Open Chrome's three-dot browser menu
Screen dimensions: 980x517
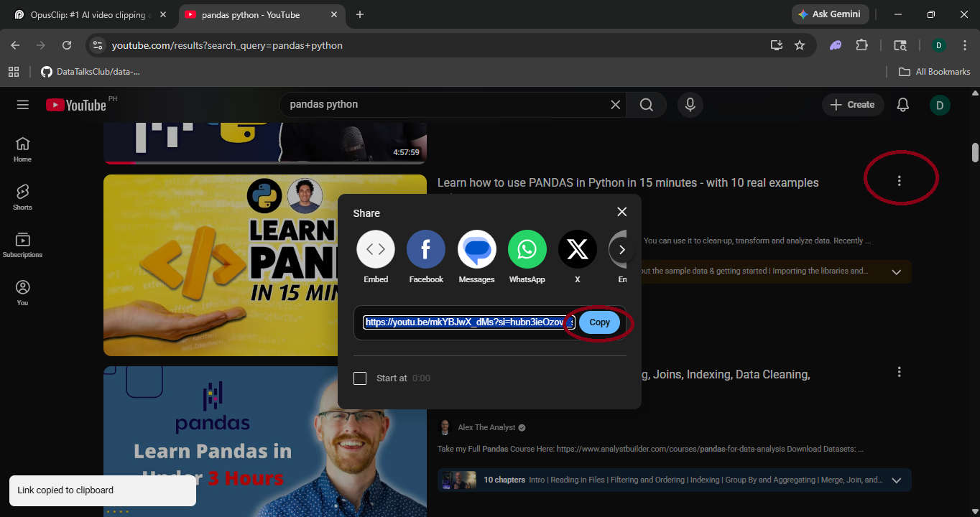[x=963, y=45]
